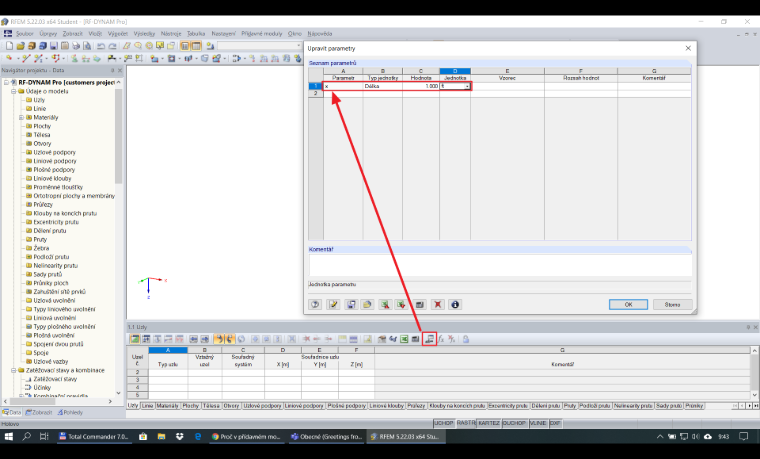Toggle the table display icon in main toolbar
760x459 pixels.
point(196,46)
